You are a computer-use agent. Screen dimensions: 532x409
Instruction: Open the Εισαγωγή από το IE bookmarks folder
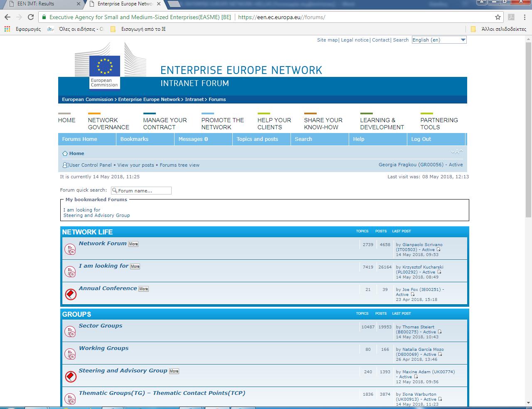pyautogui.click(x=138, y=29)
